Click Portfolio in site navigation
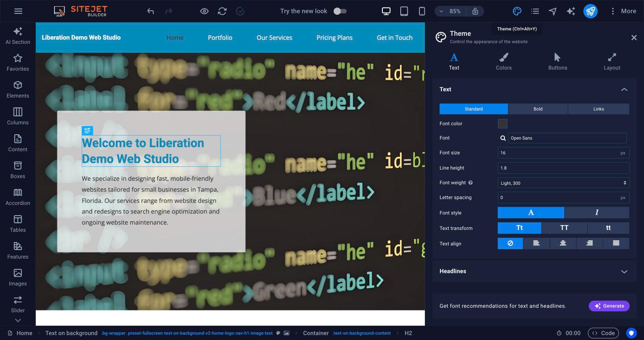Screen dimensions: 644x340 click(x=220, y=38)
